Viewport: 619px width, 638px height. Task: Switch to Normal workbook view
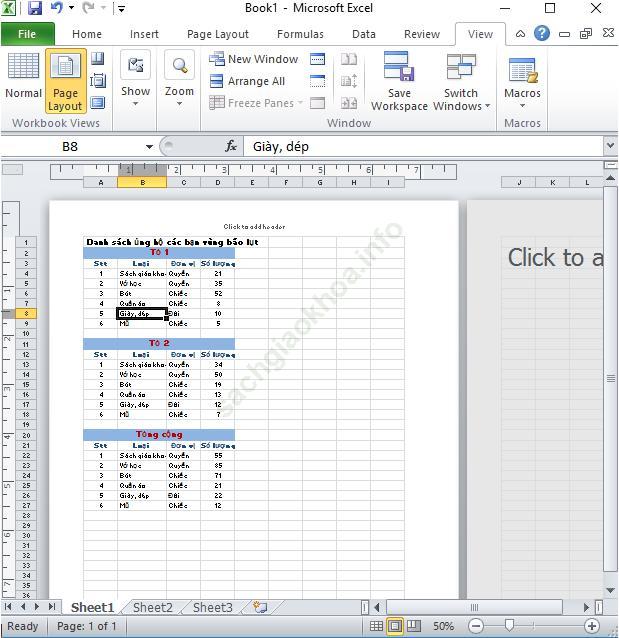[23, 77]
